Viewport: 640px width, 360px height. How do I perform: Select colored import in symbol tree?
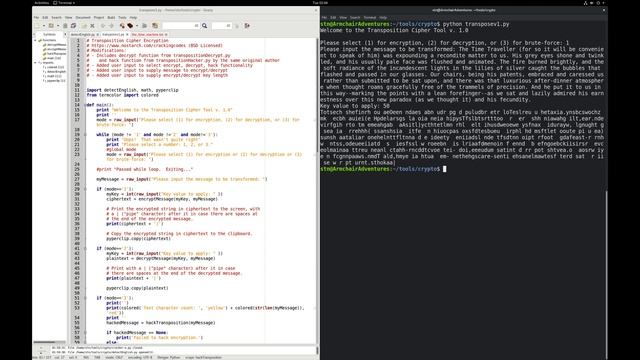coord(53,67)
